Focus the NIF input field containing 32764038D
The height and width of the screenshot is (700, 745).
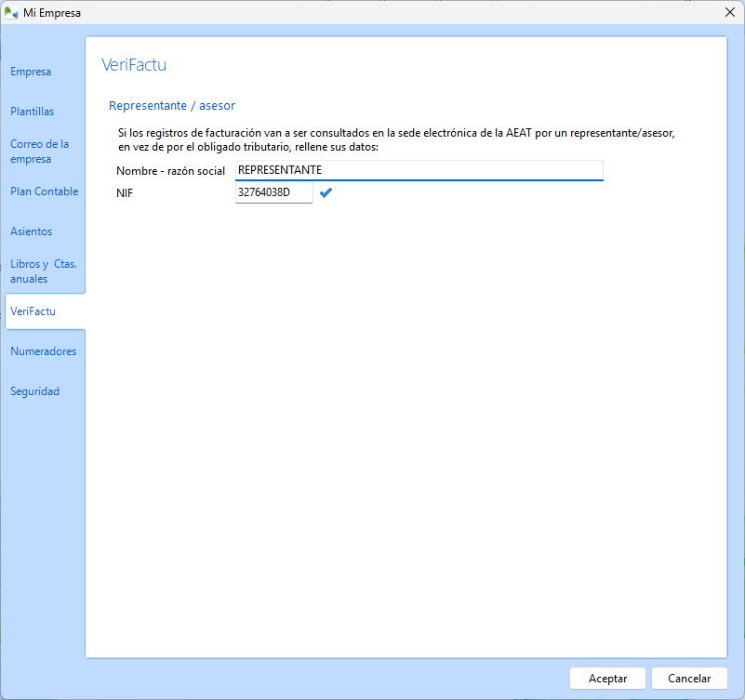coord(273,193)
